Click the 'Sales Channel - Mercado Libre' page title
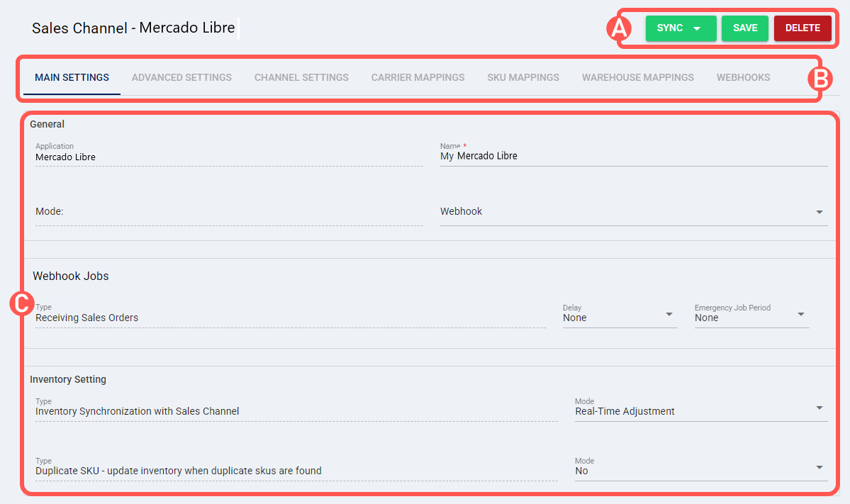 [x=133, y=28]
